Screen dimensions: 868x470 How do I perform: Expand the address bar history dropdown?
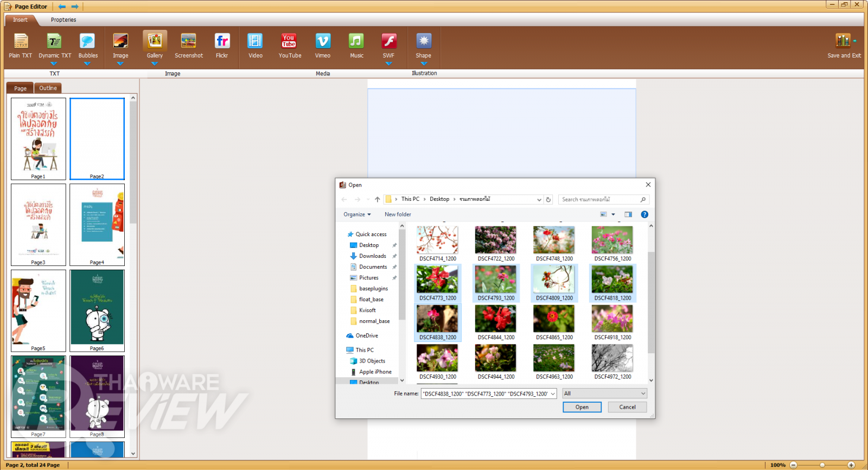[x=539, y=200]
